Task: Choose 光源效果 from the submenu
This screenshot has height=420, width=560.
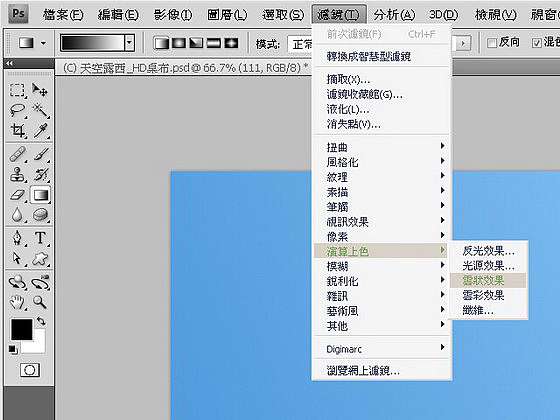Action: click(x=488, y=266)
